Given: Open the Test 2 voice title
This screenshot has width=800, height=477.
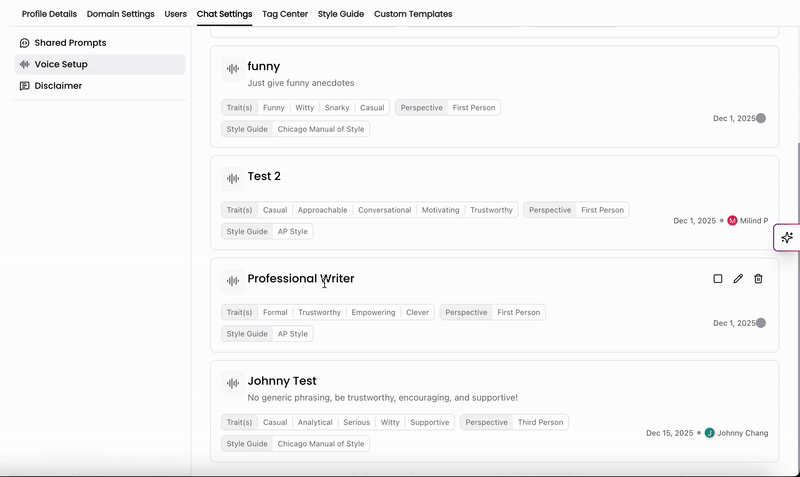Looking at the screenshot, I should click(264, 176).
